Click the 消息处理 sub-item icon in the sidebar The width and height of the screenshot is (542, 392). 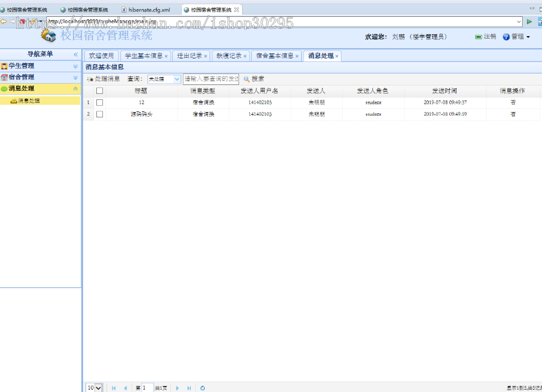[14, 101]
